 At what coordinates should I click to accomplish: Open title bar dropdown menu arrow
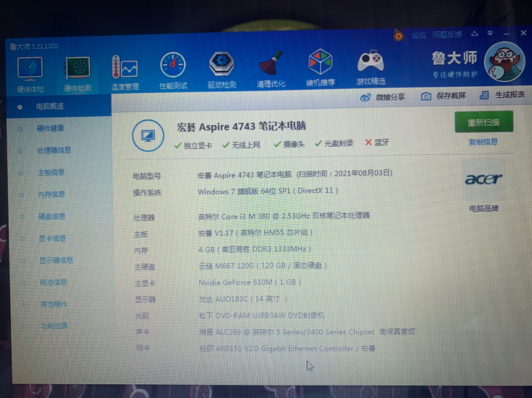(x=490, y=33)
